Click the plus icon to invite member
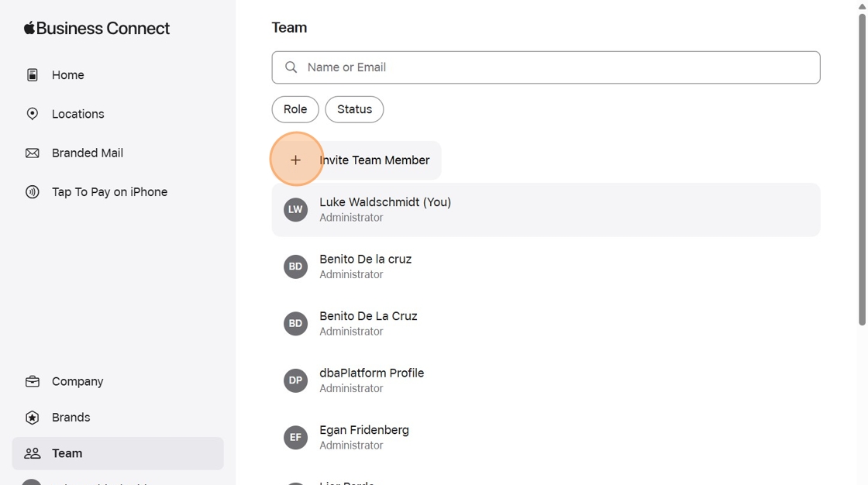The height and width of the screenshot is (485, 868). coord(295,160)
